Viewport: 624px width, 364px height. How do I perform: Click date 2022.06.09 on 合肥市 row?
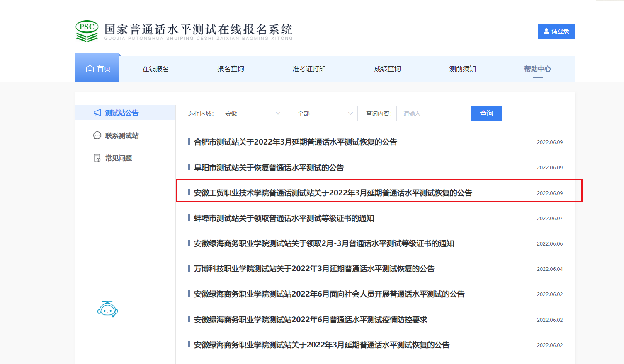click(x=550, y=142)
